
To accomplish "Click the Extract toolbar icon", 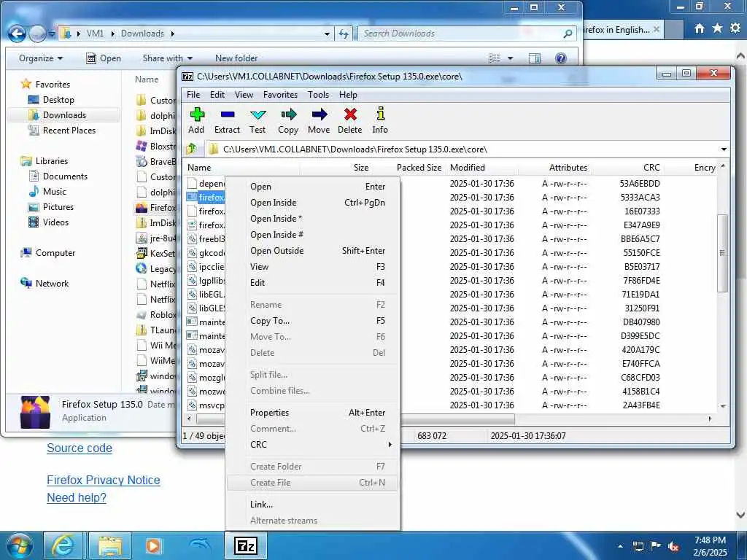I will [x=228, y=114].
